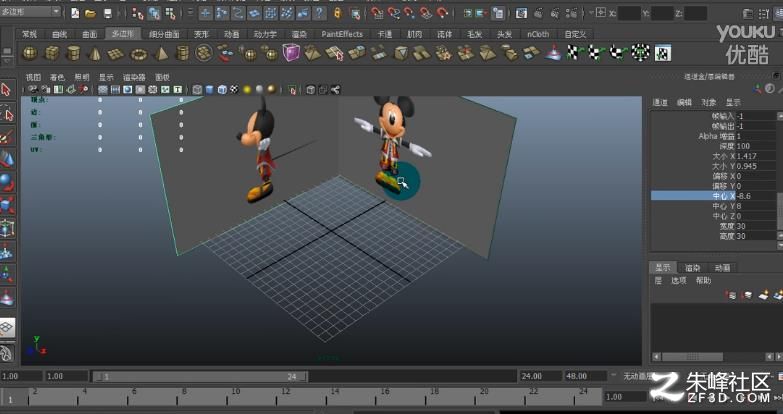Click the X coordinate input field
Viewport: 783px width, 414px height.
click(629, 13)
